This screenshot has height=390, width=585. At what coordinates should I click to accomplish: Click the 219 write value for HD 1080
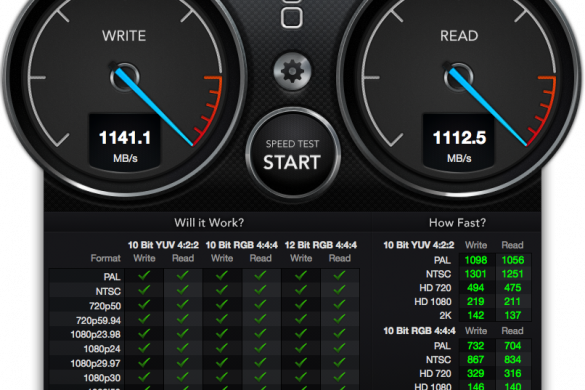point(476,302)
